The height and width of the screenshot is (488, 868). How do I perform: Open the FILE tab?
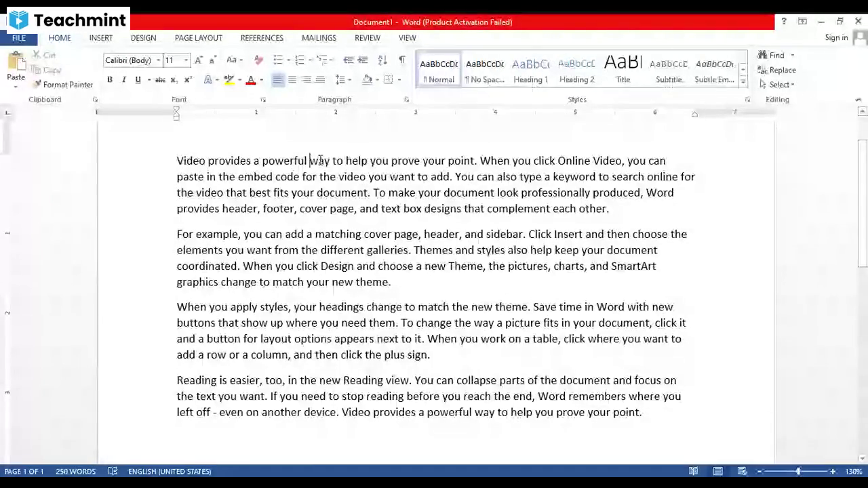click(19, 38)
